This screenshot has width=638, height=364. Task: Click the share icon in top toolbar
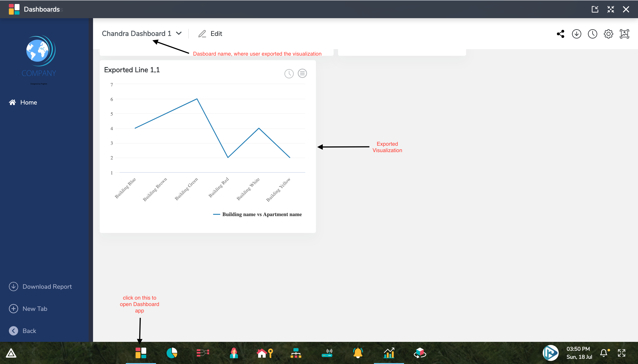[x=561, y=34]
